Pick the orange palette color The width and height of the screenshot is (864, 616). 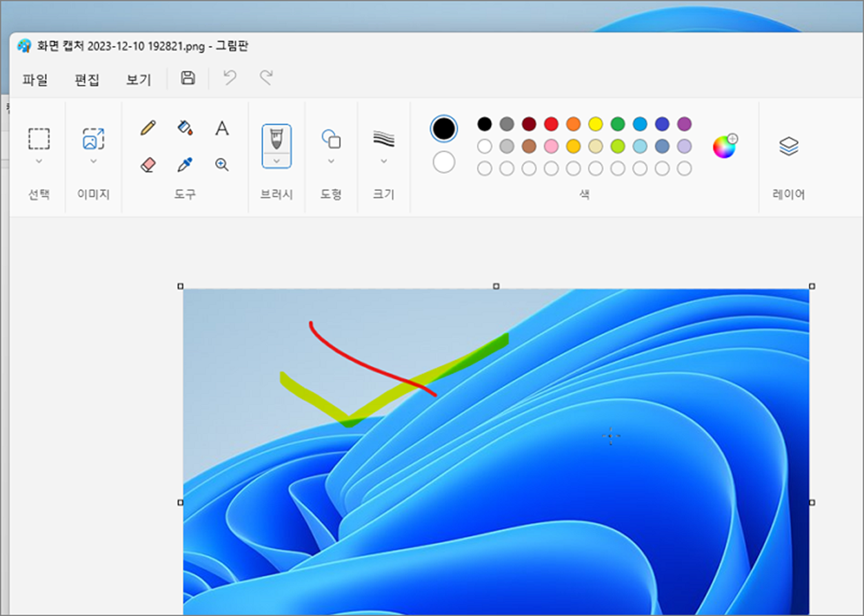click(573, 124)
